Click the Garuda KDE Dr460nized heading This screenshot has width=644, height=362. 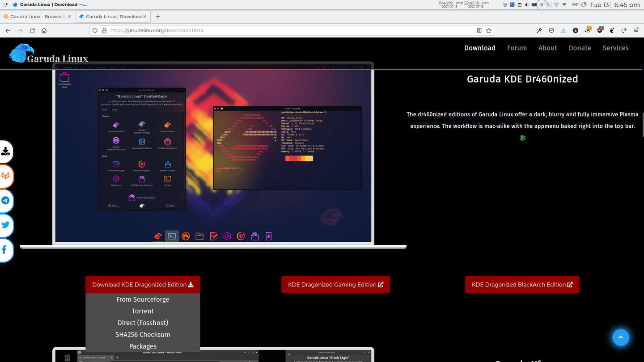tap(522, 79)
